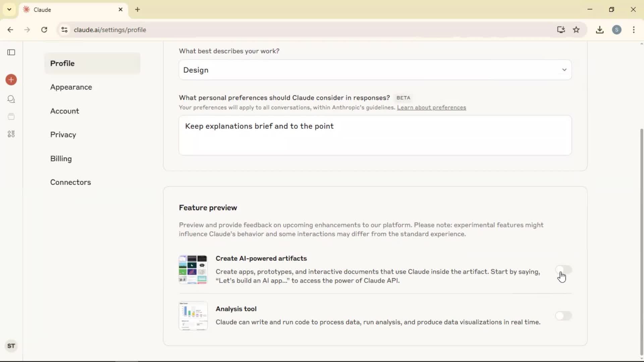Enable Create AI-powered artifacts toggle

(x=563, y=270)
